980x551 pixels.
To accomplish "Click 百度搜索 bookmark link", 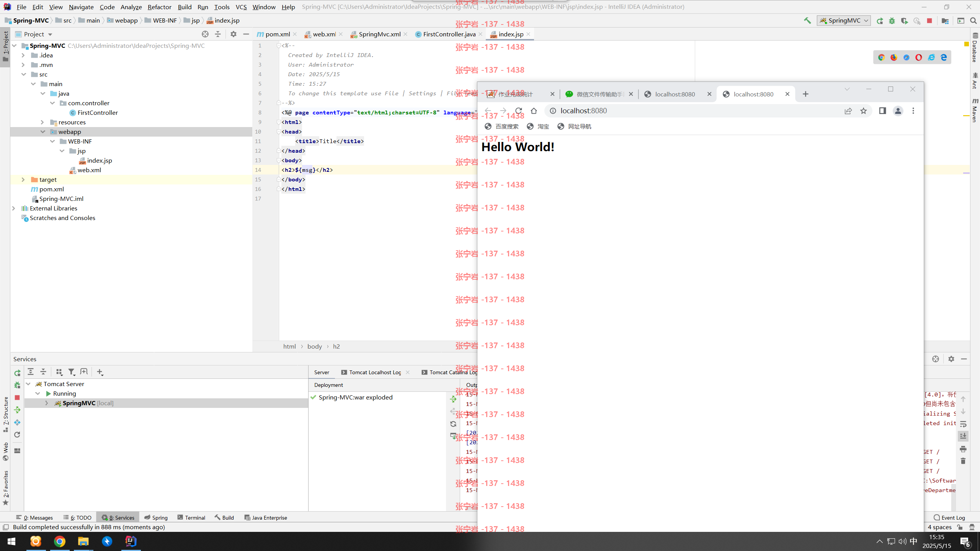I will click(x=502, y=127).
